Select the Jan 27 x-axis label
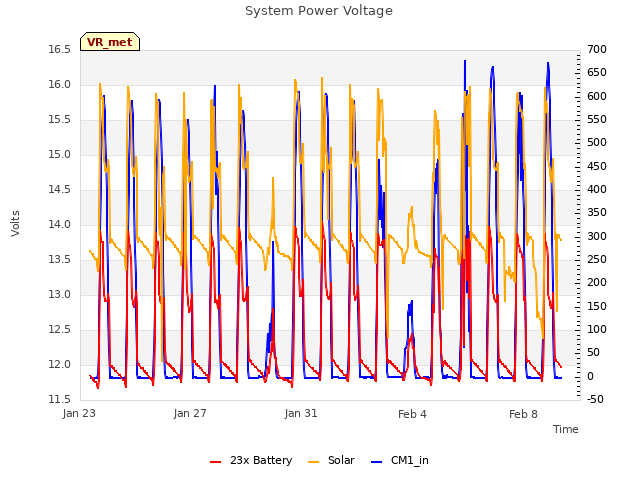The height and width of the screenshot is (480, 640). click(x=190, y=413)
